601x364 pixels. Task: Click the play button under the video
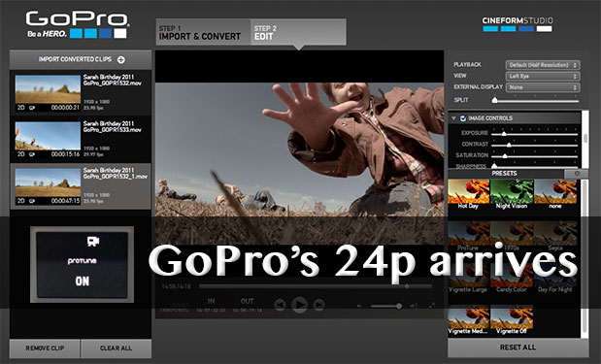point(299,305)
